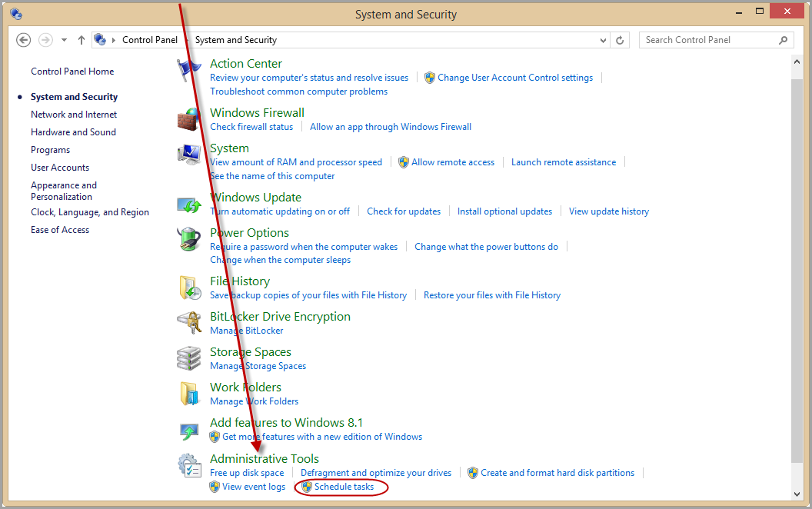Viewport: 812px width, 509px height.
Task: Click the Up arrow to parent folder
Action: coord(82,40)
